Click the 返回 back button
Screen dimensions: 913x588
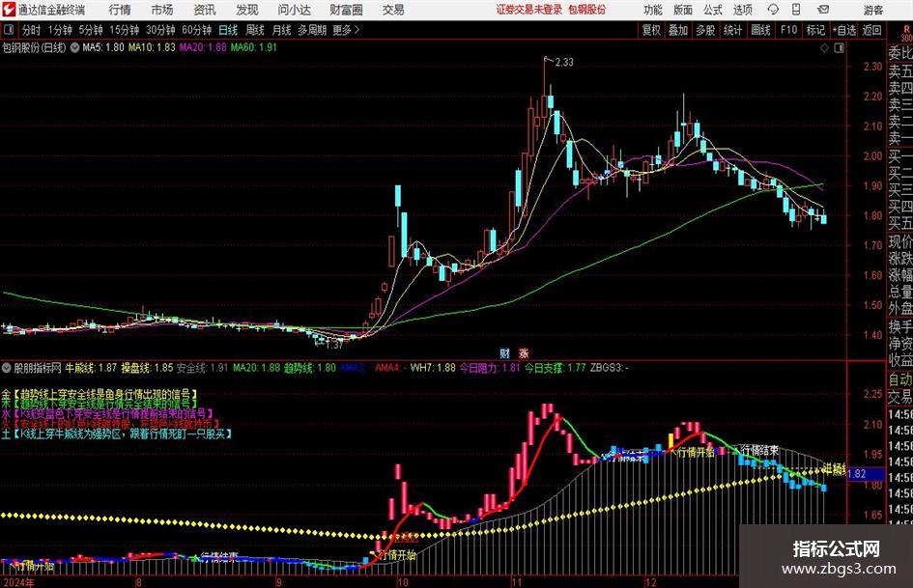click(x=871, y=30)
